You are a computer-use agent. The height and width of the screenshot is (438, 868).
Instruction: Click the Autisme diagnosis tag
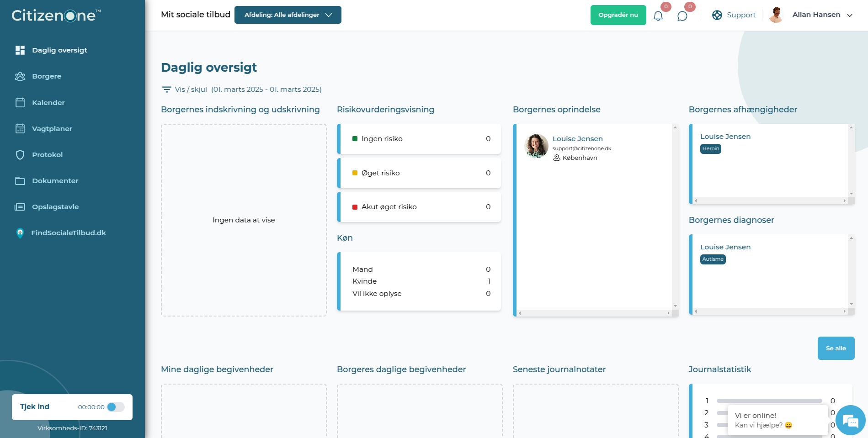click(x=713, y=259)
